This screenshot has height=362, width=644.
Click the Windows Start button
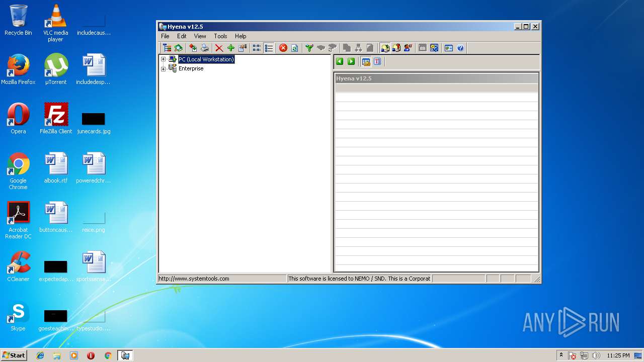(x=14, y=355)
